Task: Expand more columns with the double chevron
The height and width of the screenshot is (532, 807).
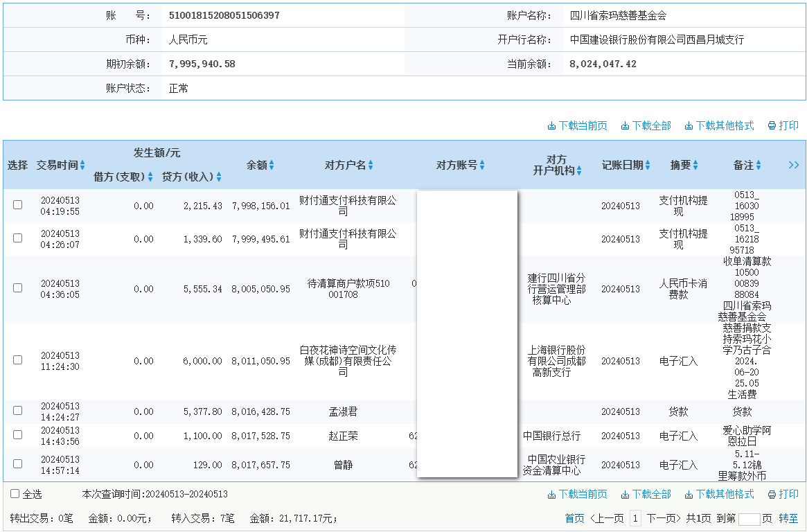Action: [x=794, y=165]
